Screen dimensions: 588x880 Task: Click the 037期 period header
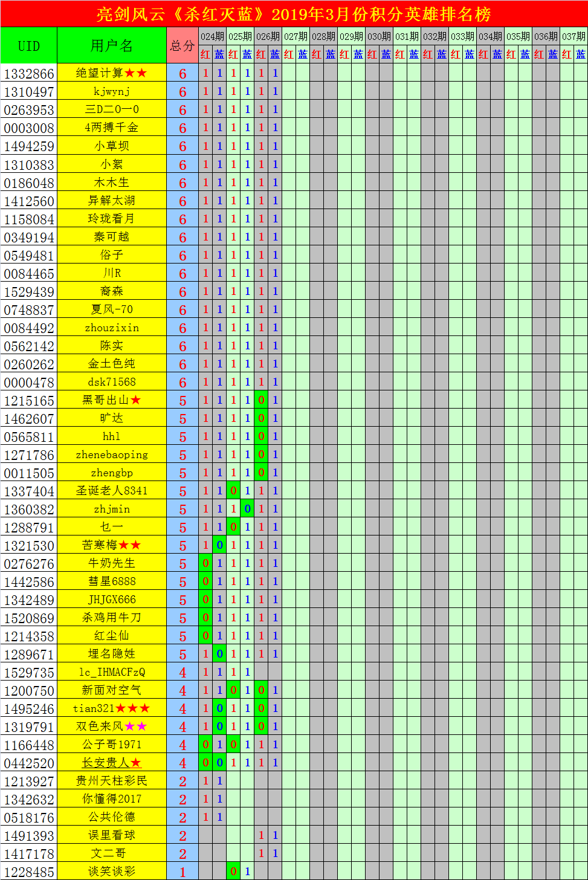pos(573,36)
